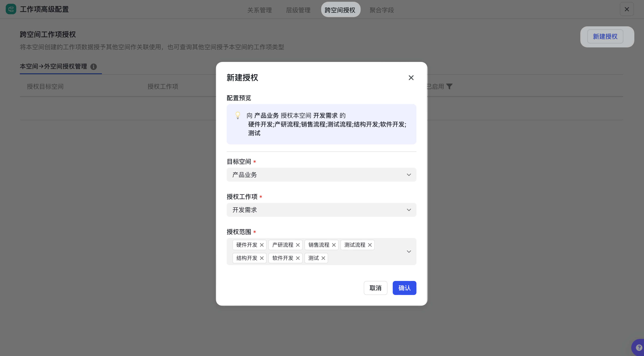Remove the 测试流程 tag
644x356 pixels.
(x=370, y=245)
